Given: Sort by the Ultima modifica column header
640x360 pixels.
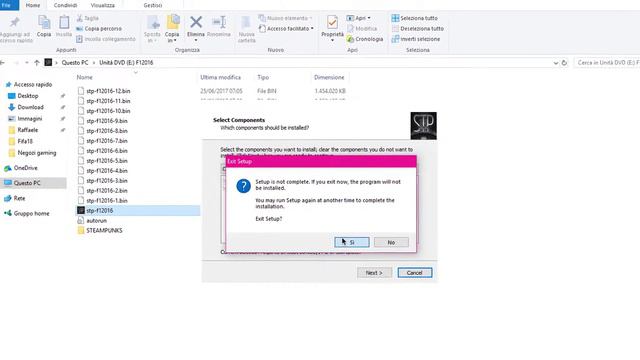Looking at the screenshot, I should (220, 77).
